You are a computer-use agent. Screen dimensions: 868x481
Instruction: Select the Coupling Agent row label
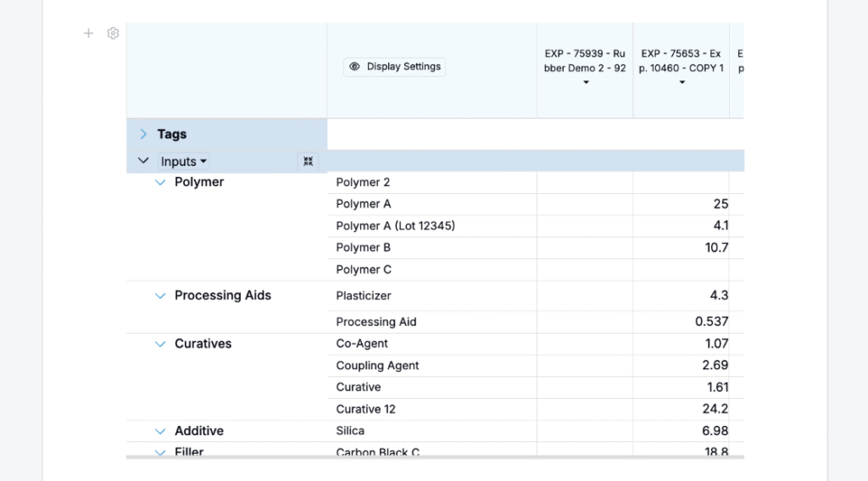point(377,366)
